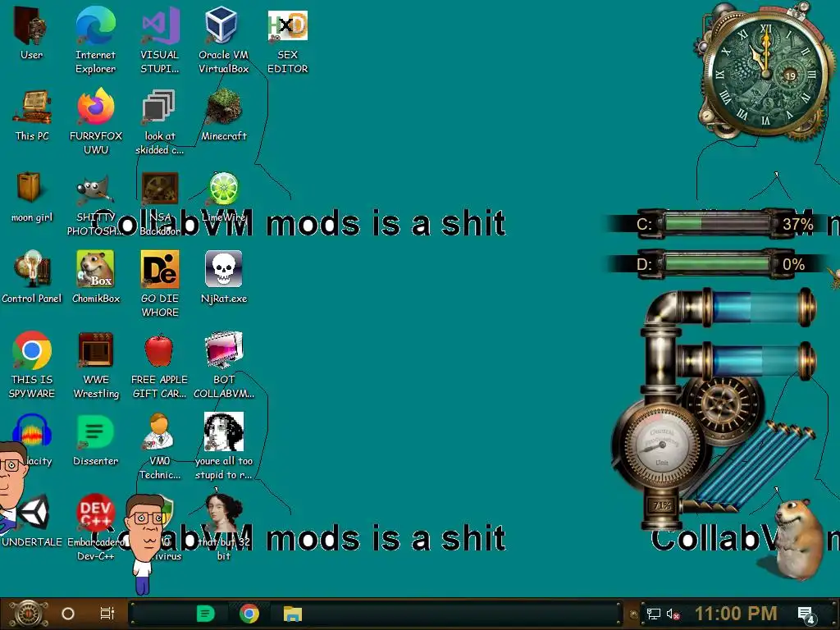Open the VMO Technic... desktop icon
Viewport: 840px width, 630px height.
(159, 447)
